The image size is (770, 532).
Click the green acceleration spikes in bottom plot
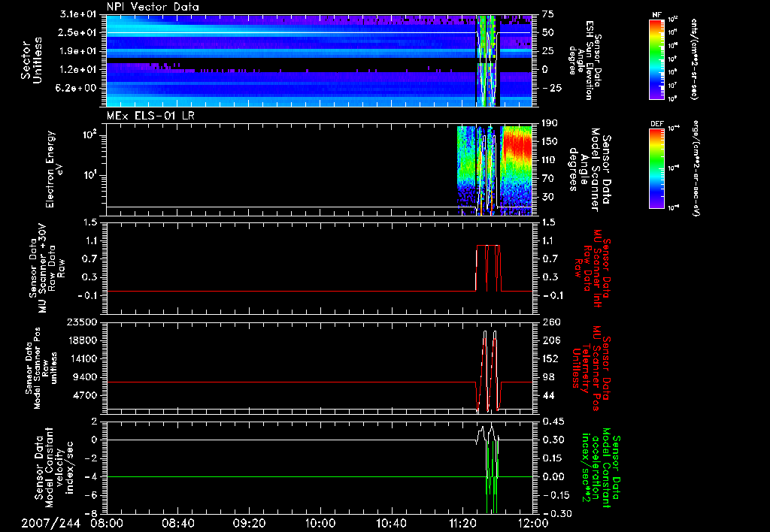[x=492, y=476]
